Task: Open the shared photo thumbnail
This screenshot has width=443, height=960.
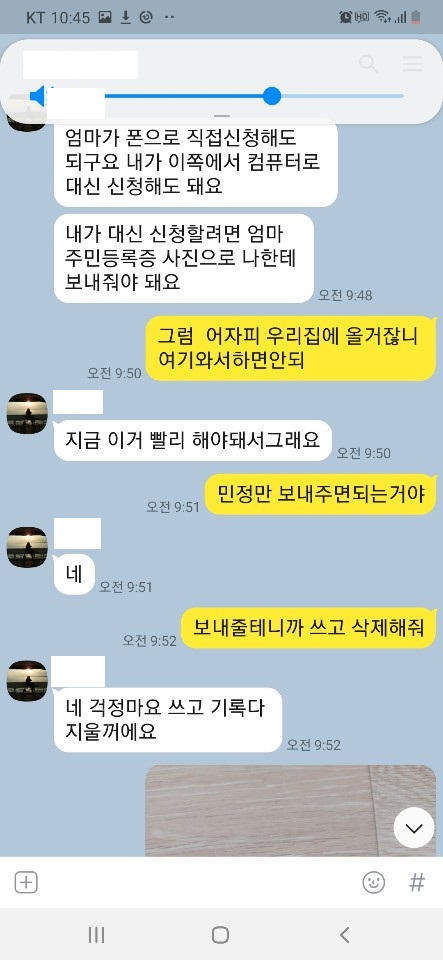Action: click(x=291, y=810)
